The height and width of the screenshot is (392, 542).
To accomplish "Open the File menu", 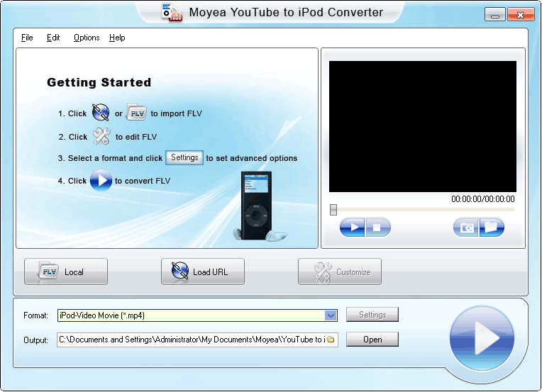I will tap(27, 38).
